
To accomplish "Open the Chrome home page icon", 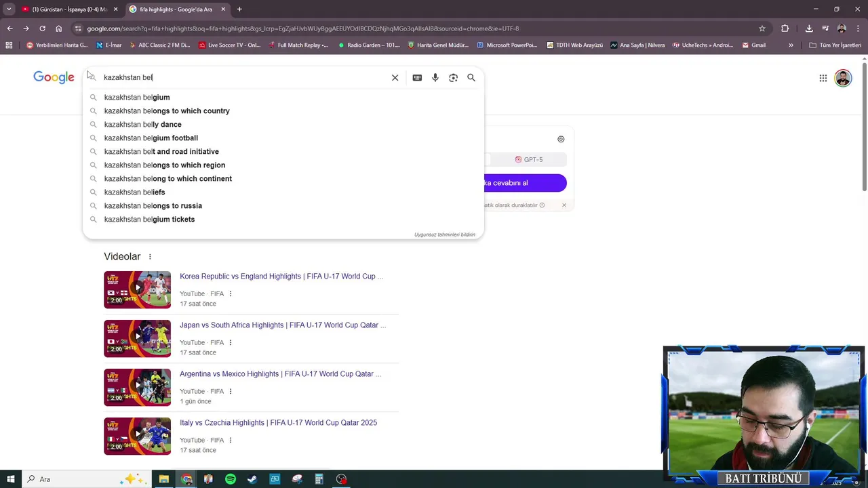I will pos(58,28).
